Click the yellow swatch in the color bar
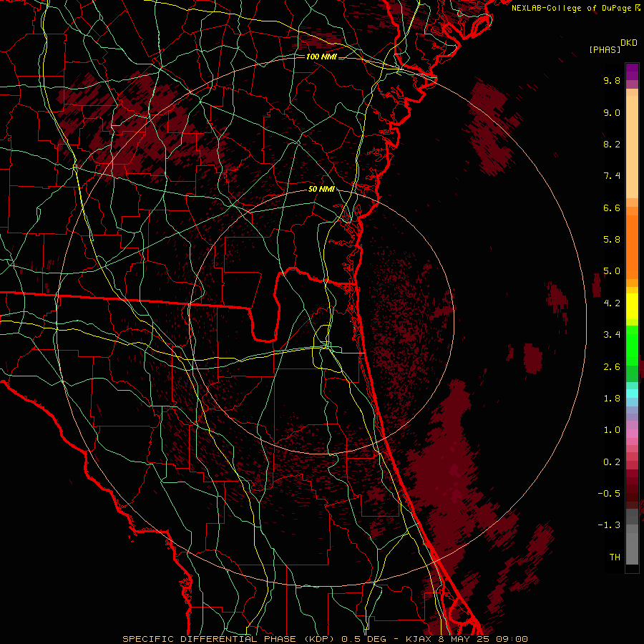This screenshot has height=644, width=644. 632,306
